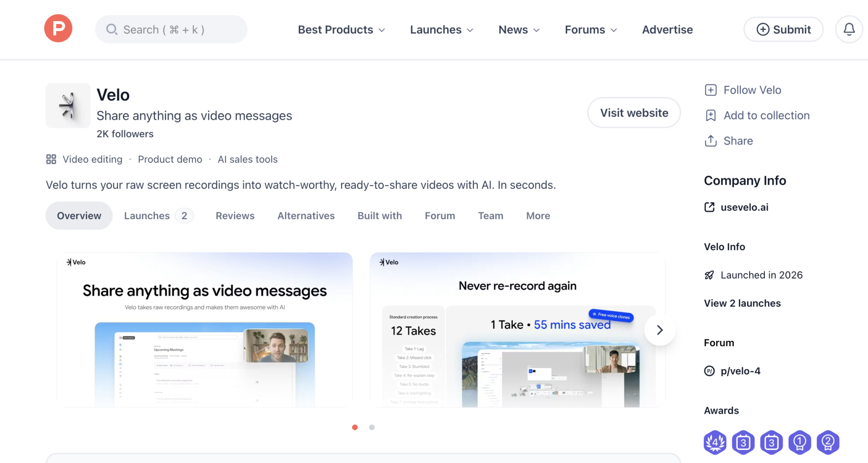This screenshot has height=463, width=868.
Task: Select the second gallery pagination dot
Action: [x=372, y=427]
